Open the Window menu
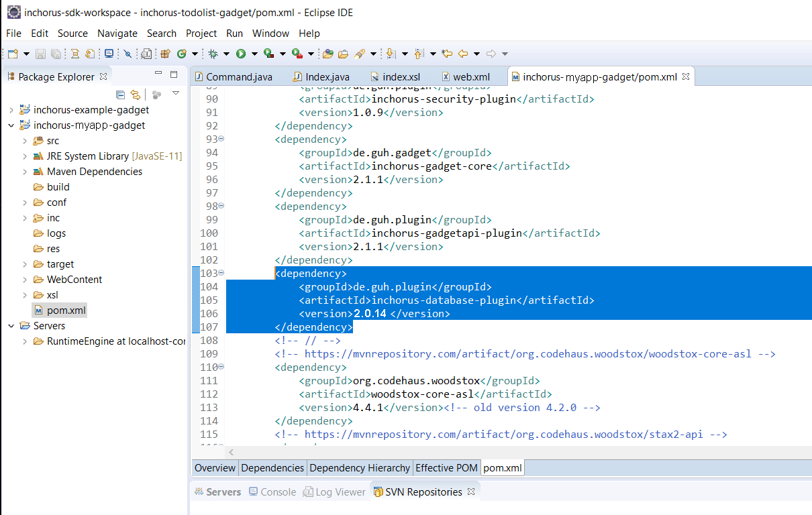This screenshot has height=515, width=812. click(x=270, y=33)
